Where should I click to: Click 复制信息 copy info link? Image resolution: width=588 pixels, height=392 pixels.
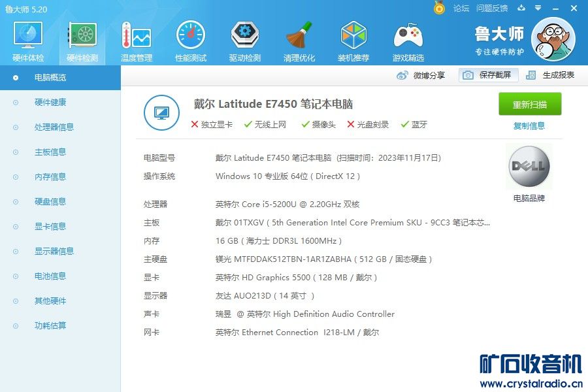[529, 125]
